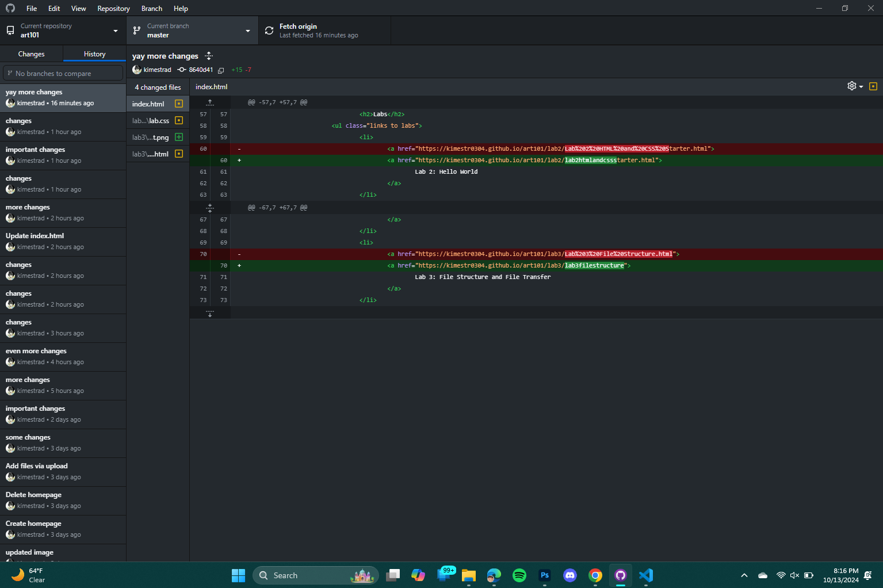
Task: Click the GitHub Desktop mascot logo icon
Action: [10, 8]
